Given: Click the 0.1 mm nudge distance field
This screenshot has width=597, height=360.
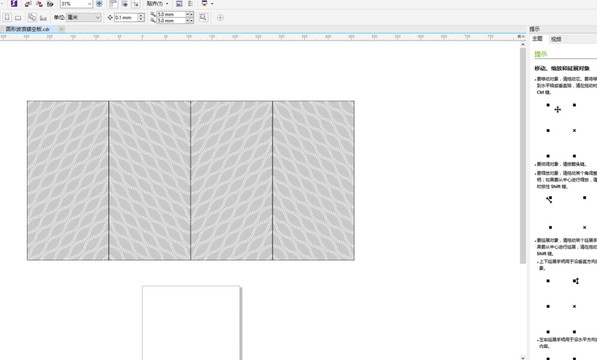Looking at the screenshot, I should (x=126, y=18).
